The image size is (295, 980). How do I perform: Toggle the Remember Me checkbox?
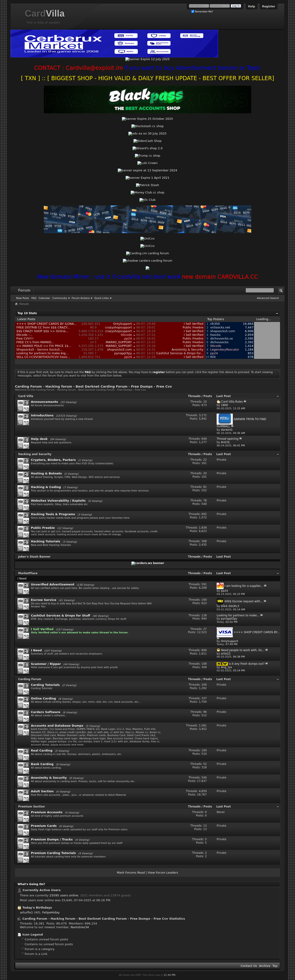(x=193, y=12)
